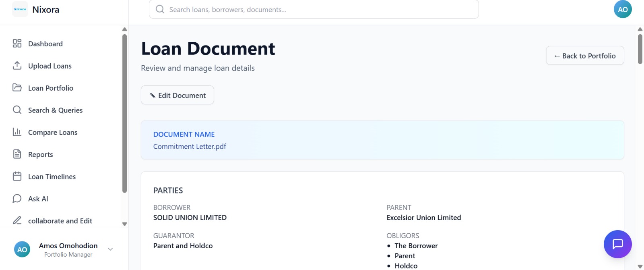Viewport: 644px width, 270px height.
Task: Click the OBLIGORS field label
Action: coord(402,236)
